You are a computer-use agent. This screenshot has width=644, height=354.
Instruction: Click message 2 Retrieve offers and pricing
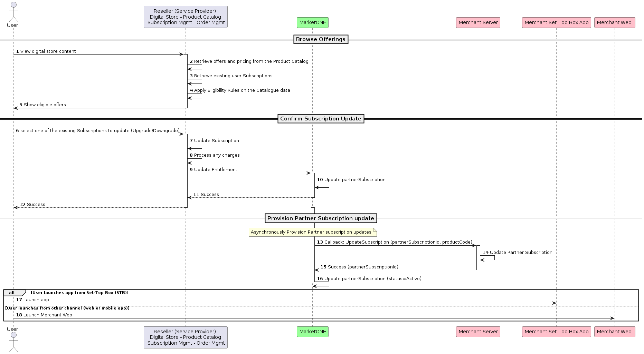[x=249, y=61]
